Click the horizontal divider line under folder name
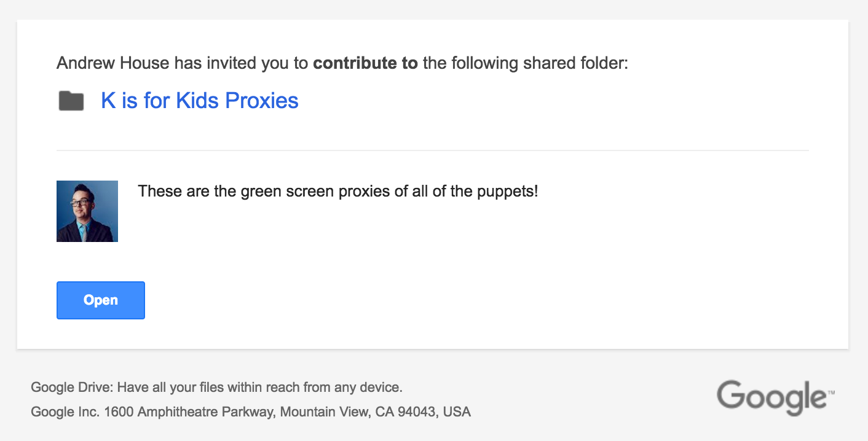The width and height of the screenshot is (868, 441). (432, 150)
